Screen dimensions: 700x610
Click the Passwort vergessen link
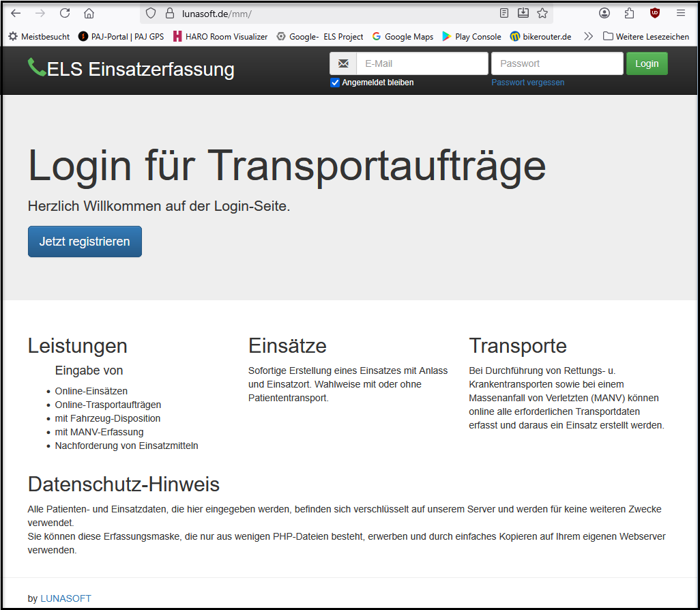coord(527,83)
